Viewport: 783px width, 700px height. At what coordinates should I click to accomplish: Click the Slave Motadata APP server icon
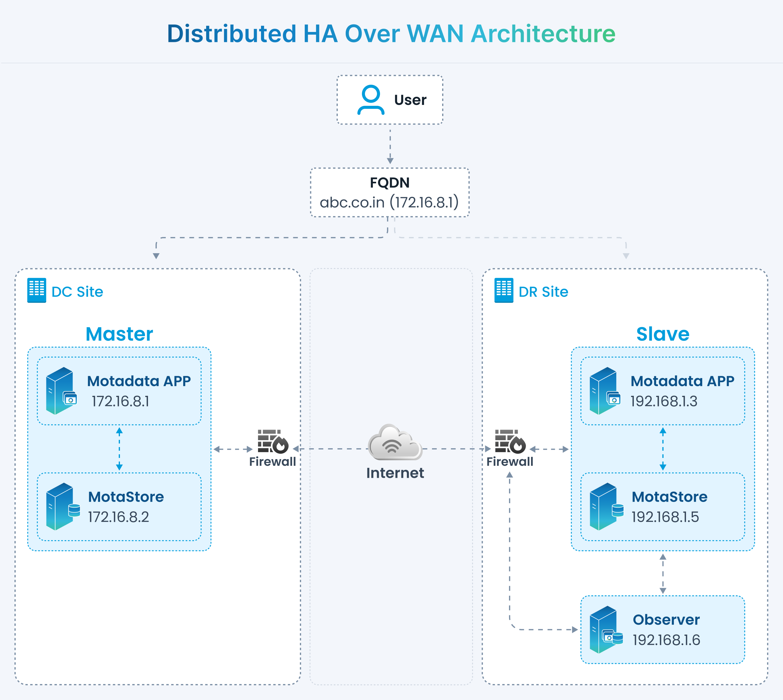click(605, 391)
